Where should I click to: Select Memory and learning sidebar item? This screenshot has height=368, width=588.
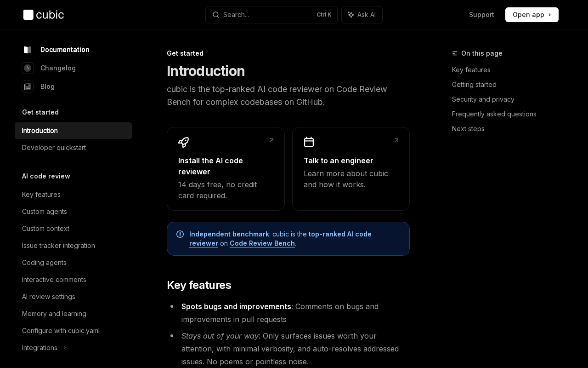click(x=54, y=314)
